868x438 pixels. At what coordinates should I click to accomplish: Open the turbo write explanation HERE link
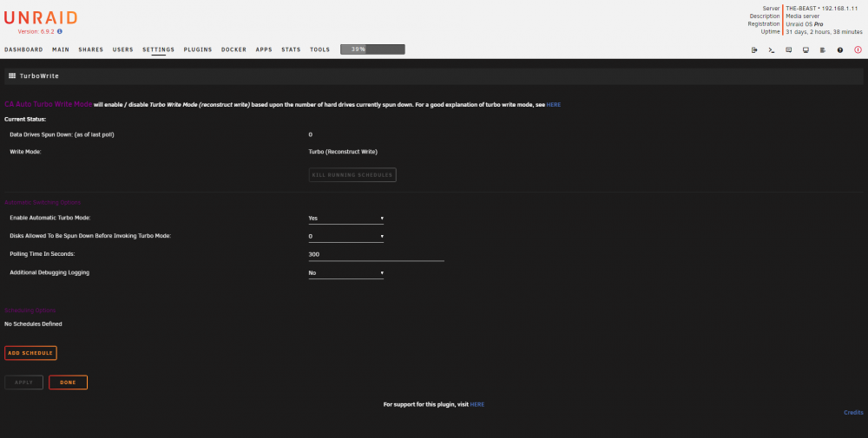point(554,105)
